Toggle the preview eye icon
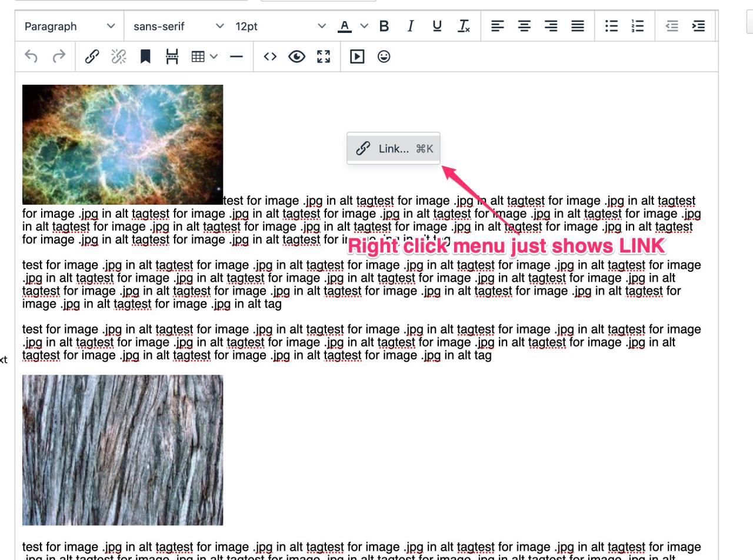753x560 pixels. [296, 56]
